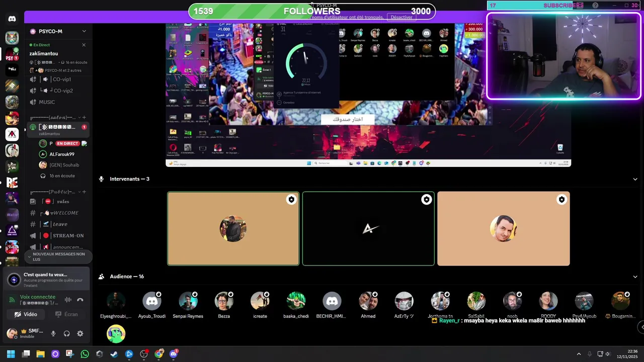The width and height of the screenshot is (644, 362).
Task: Click audience member Elyesghroubi
Action: 116,305
